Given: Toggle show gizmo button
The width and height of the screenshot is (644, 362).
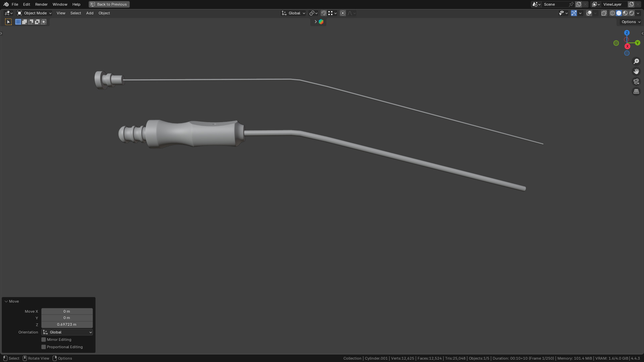Looking at the screenshot, I should tap(574, 13).
